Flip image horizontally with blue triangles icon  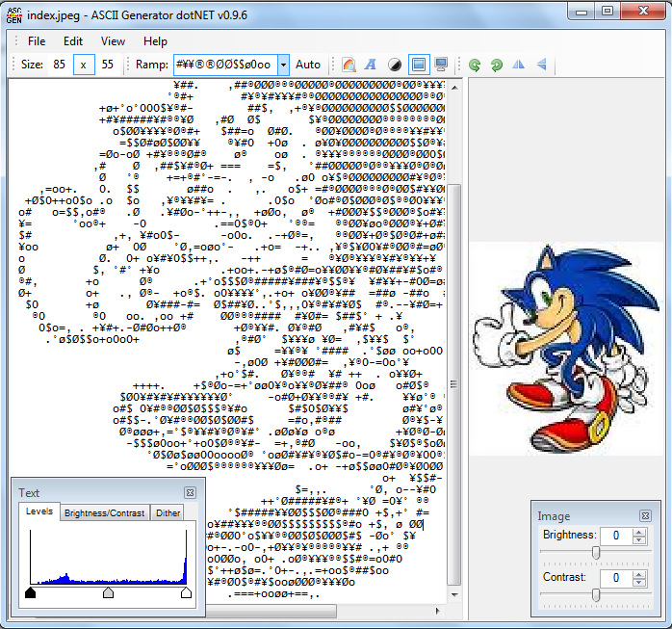[519, 65]
